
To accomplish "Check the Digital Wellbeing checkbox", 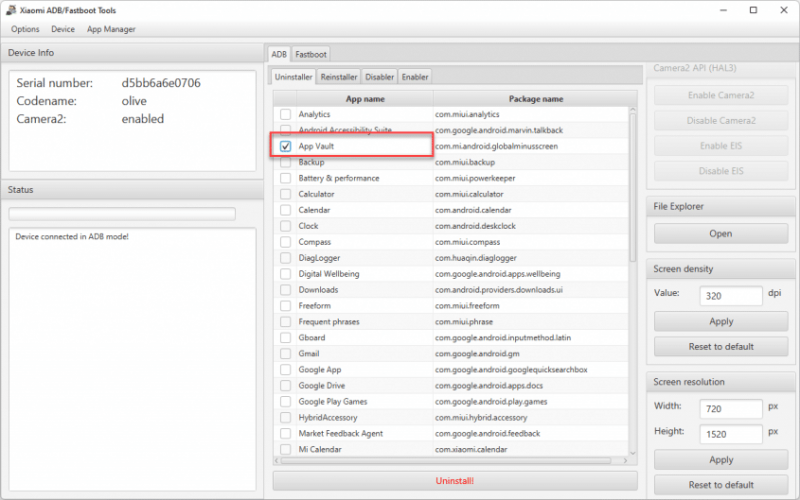I will point(285,274).
